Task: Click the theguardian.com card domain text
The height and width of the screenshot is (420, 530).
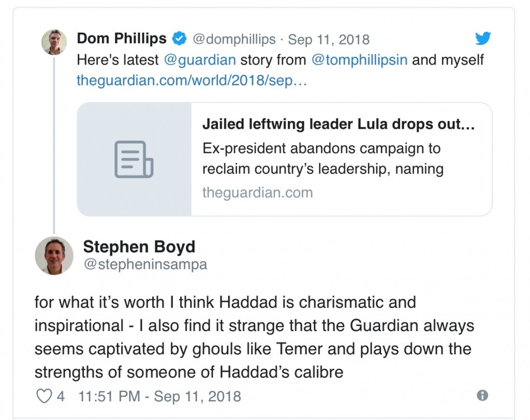Action: [258, 192]
